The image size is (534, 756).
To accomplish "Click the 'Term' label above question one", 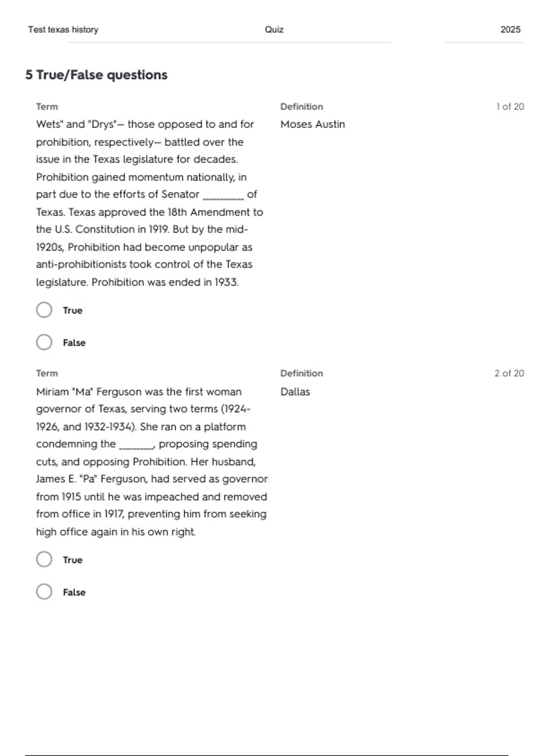I will [x=47, y=107].
